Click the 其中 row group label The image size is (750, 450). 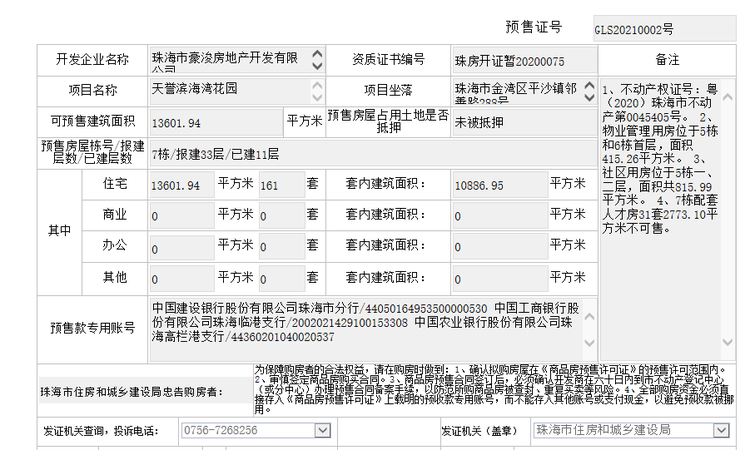[x=59, y=231]
